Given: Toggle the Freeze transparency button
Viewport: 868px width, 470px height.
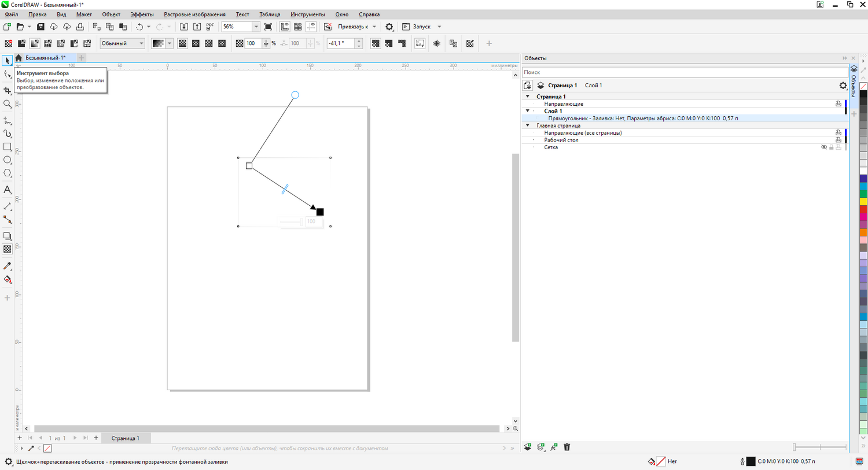Looking at the screenshot, I should coord(437,43).
